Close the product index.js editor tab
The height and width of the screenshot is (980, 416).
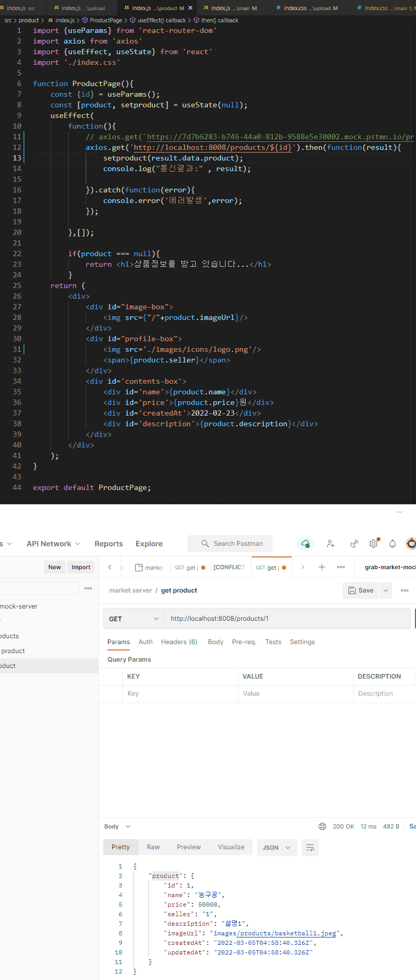[190, 8]
